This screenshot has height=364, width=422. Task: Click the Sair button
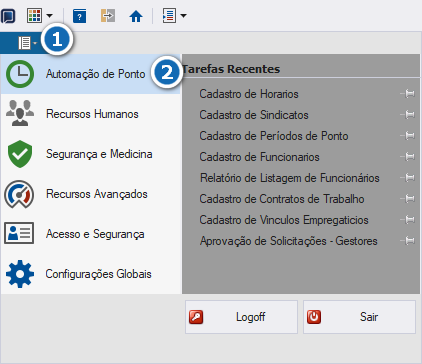tap(359, 317)
